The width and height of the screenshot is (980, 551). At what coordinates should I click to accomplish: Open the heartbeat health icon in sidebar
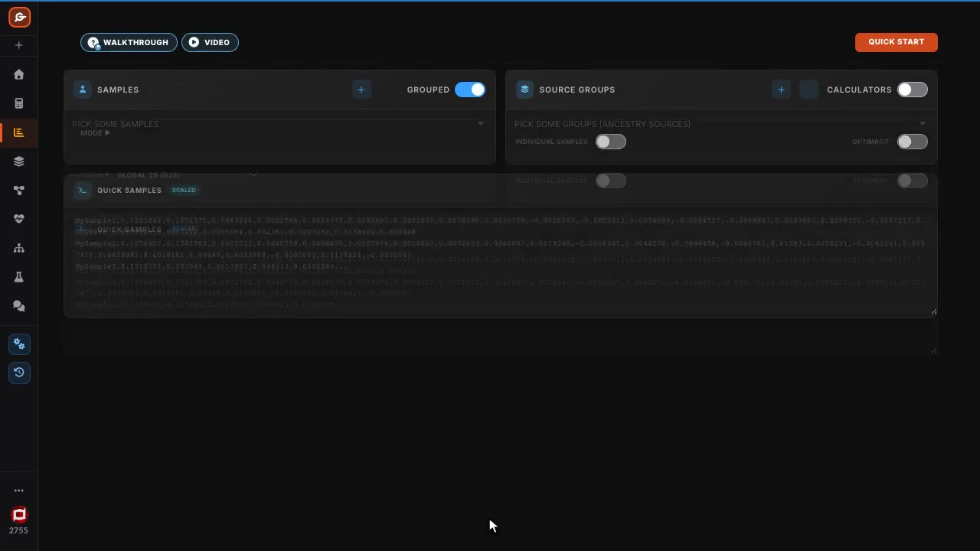click(19, 219)
